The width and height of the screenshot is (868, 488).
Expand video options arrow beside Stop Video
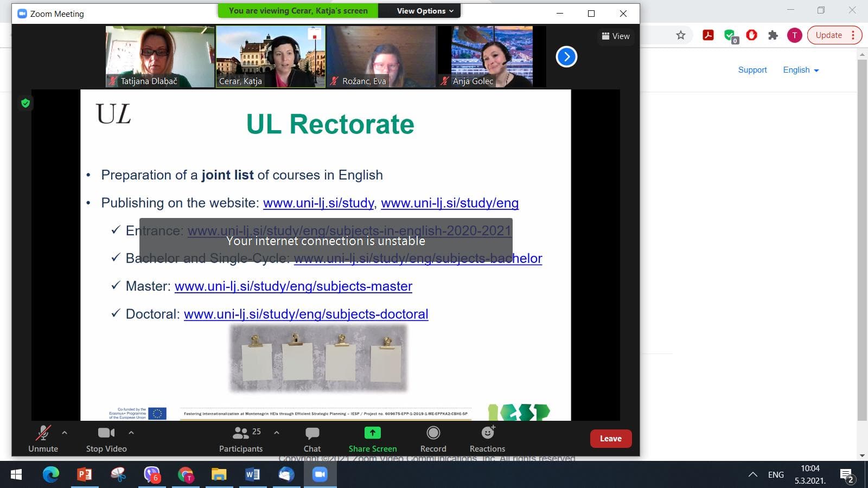(x=131, y=433)
